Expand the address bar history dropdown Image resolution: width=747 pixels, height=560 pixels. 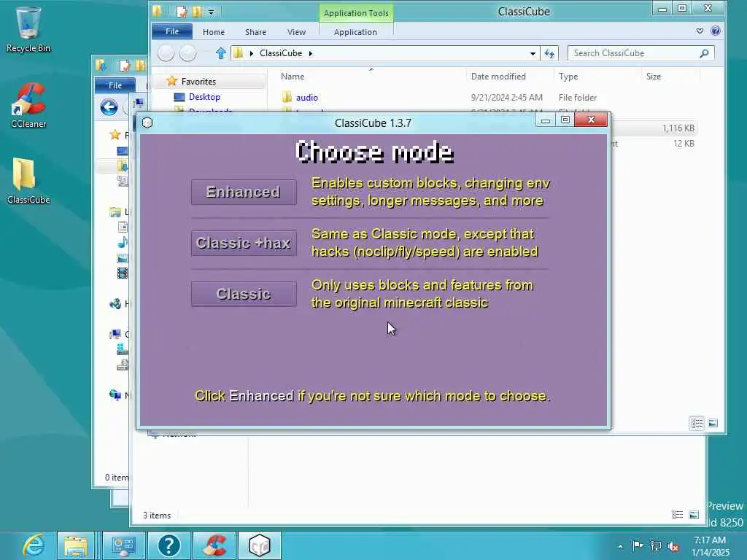[533, 53]
